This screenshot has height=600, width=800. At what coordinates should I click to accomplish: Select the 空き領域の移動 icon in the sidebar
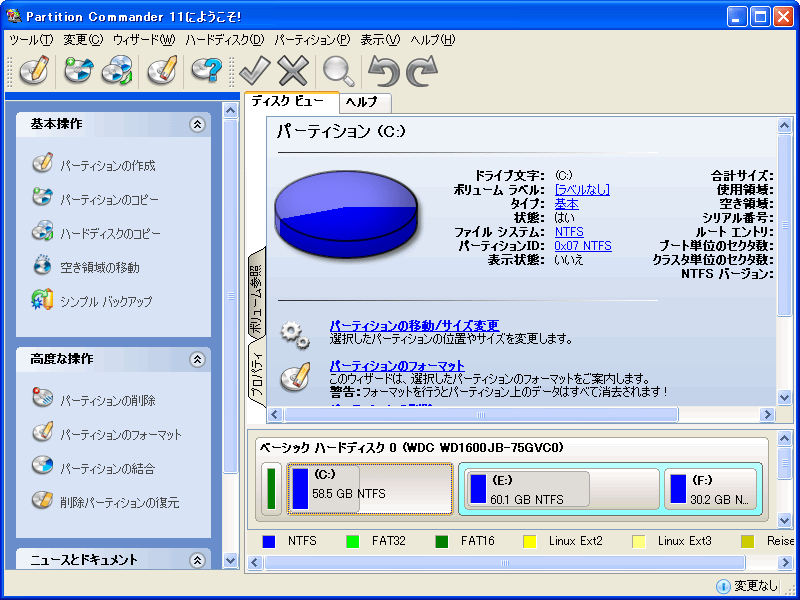coord(42,265)
